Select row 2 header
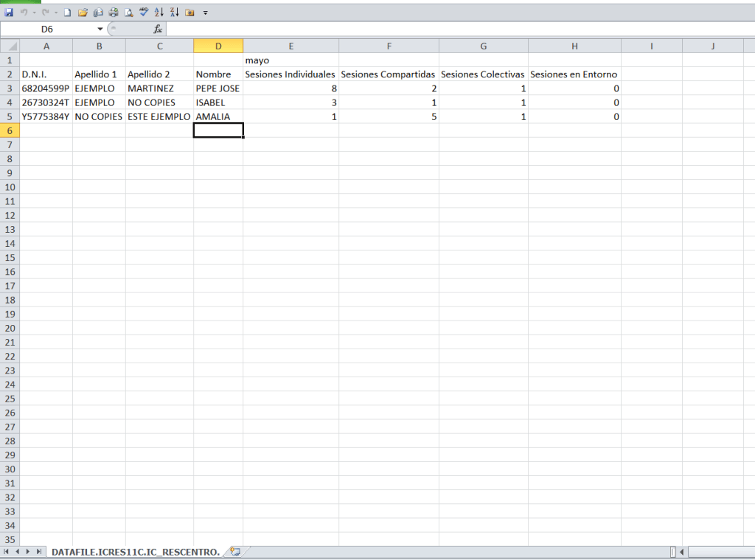Image resolution: width=755 pixels, height=560 pixels. click(x=10, y=74)
